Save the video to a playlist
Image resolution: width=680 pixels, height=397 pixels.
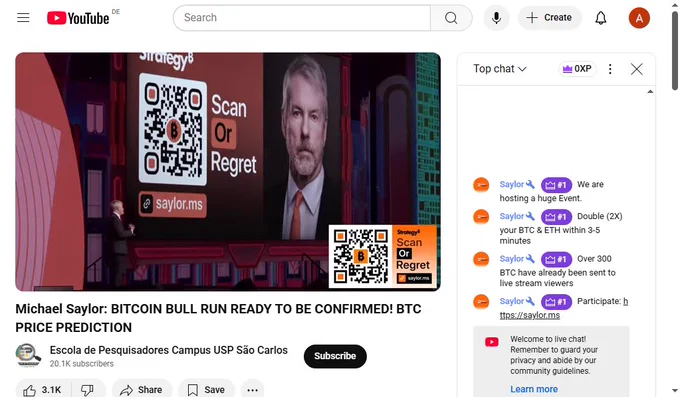206,390
